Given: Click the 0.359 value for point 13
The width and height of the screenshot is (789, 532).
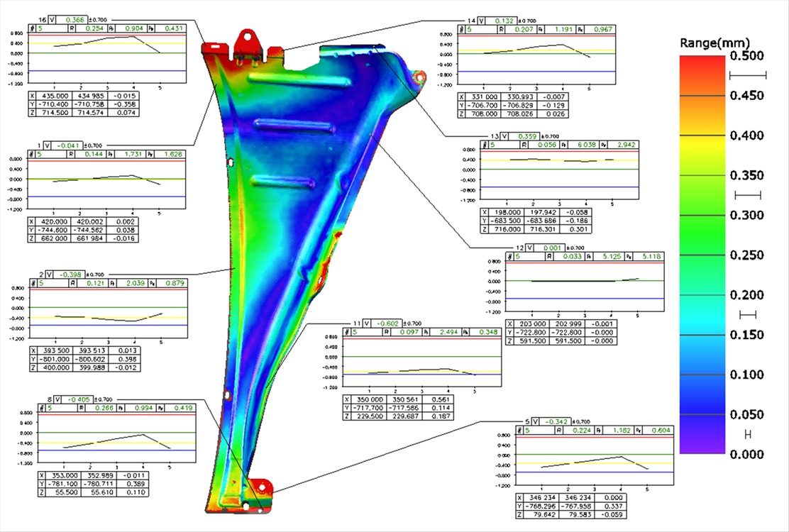Looking at the screenshot, I should pyautogui.click(x=527, y=135).
